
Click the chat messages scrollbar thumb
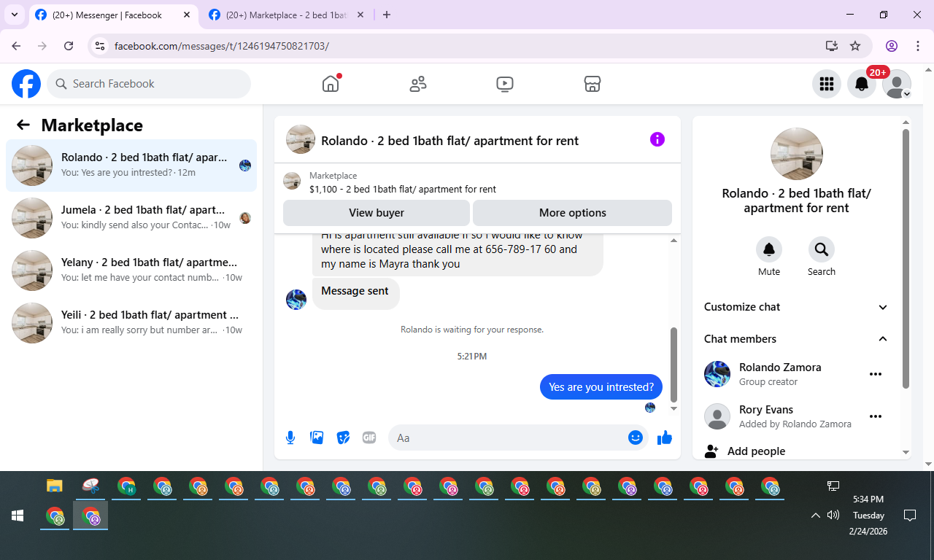coord(674,365)
